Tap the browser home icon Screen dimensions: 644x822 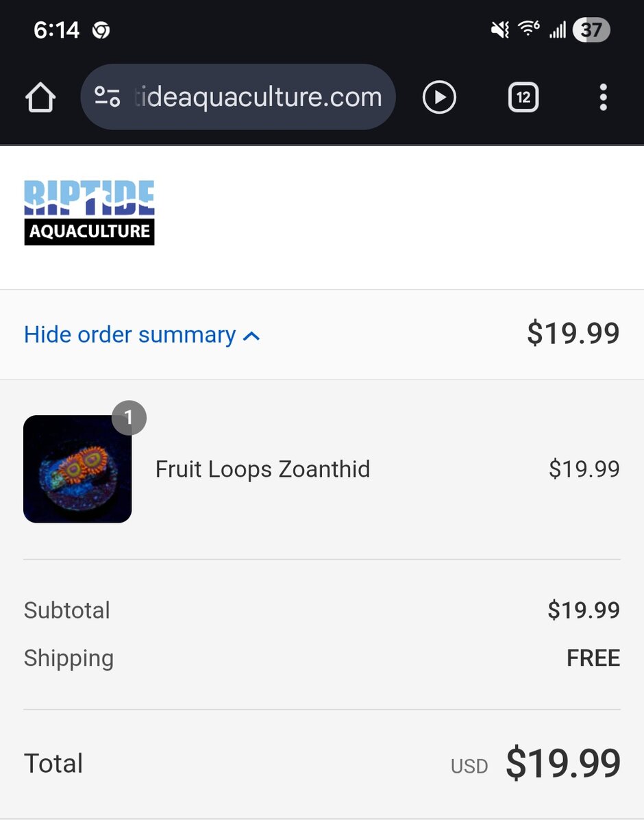(x=40, y=98)
